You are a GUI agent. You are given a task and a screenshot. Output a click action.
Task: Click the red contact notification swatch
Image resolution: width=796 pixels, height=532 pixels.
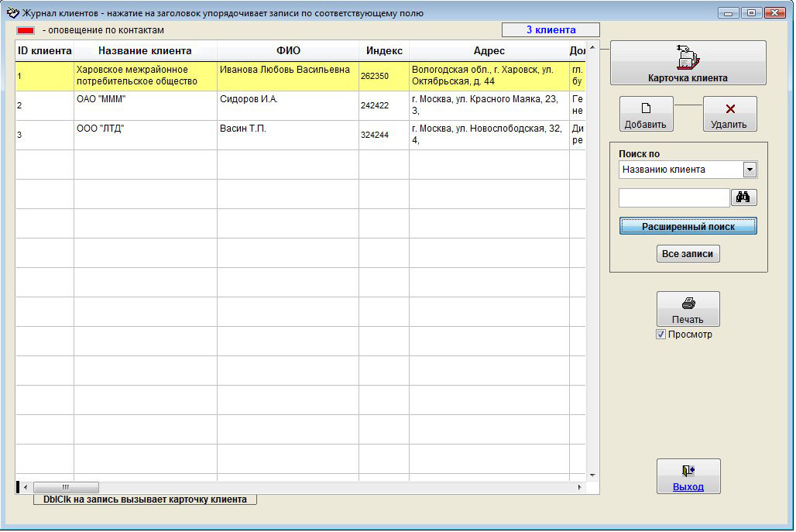point(26,30)
